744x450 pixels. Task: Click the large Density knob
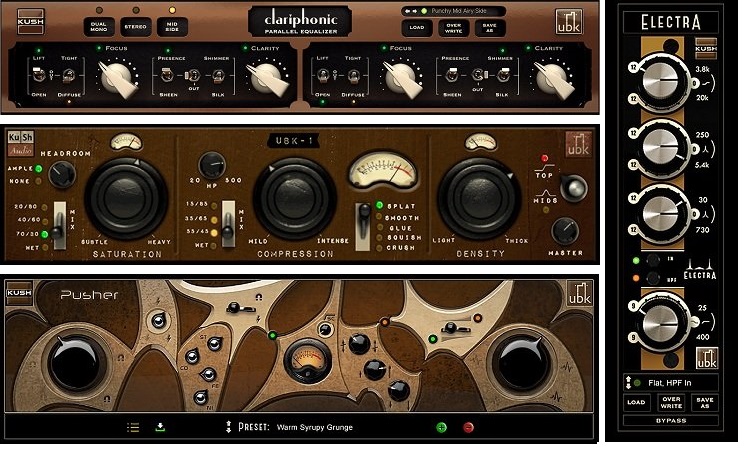coord(479,198)
